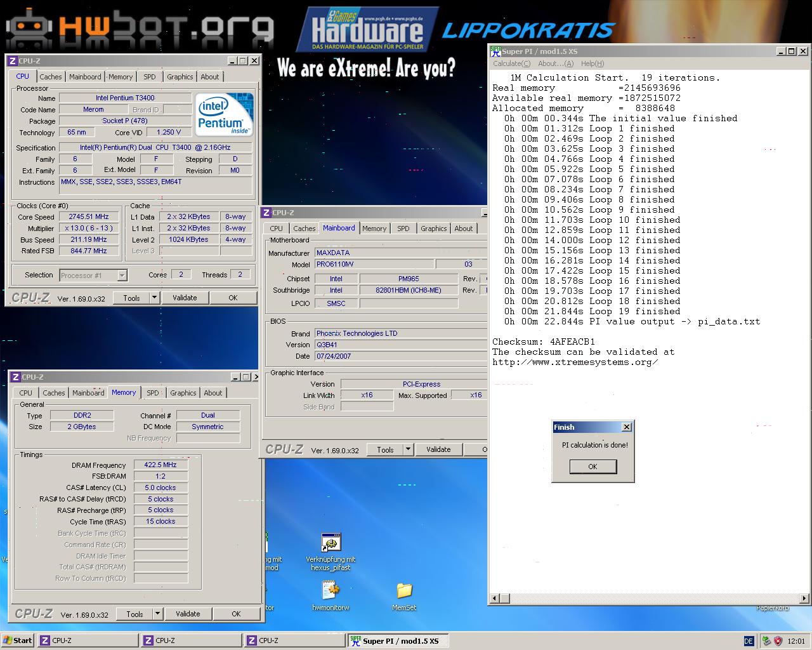Expand Tools dropdown arrow in Mainboard window
This screenshot has height=650, width=812.
(x=409, y=449)
